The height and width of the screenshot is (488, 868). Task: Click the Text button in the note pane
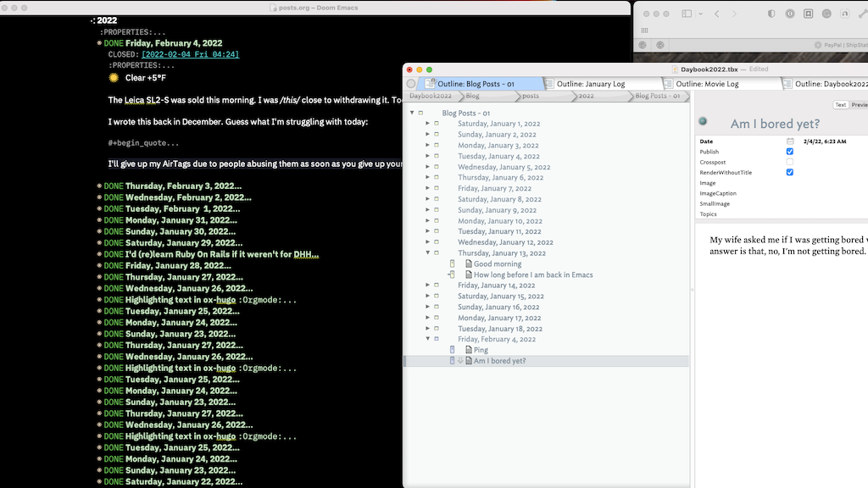point(840,105)
